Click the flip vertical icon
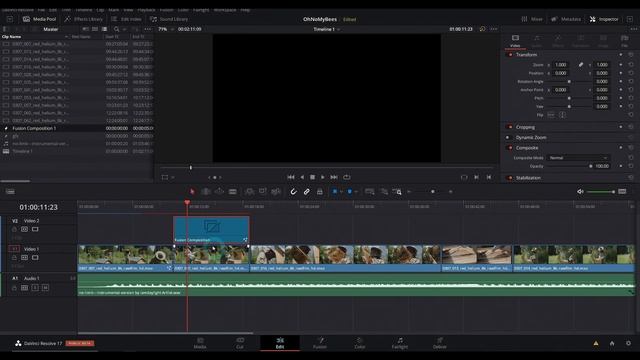Screen dimensions: 640x360 pos(562,115)
